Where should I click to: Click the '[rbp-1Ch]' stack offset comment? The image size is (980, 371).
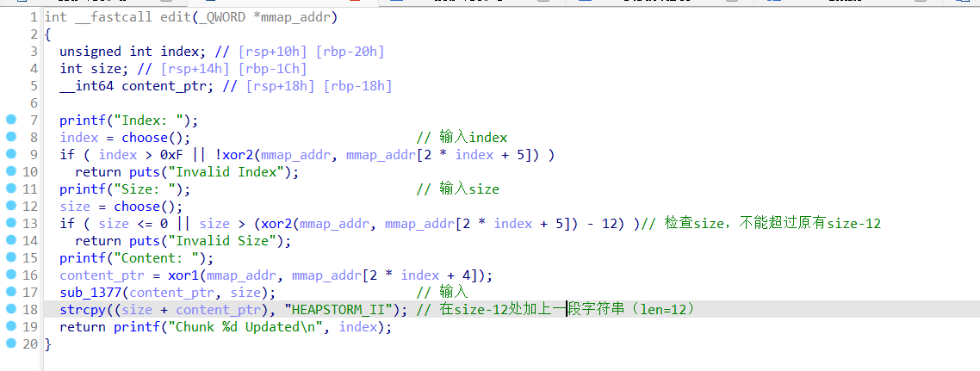coord(272,69)
